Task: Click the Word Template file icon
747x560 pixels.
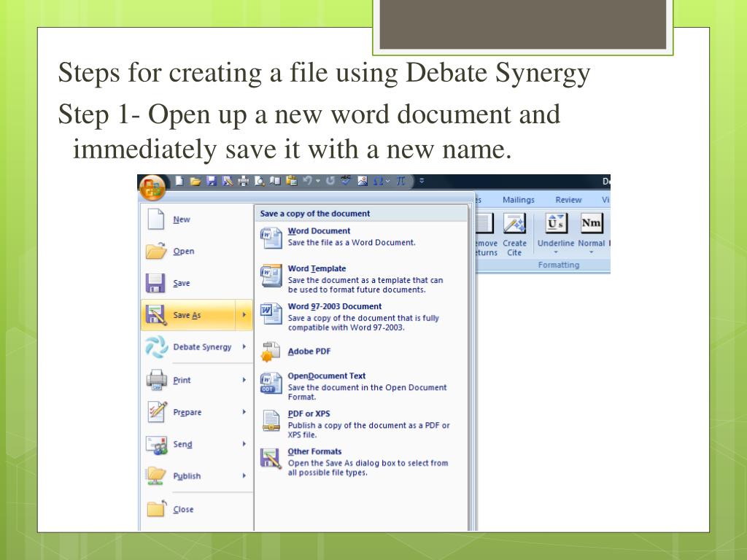Action: click(x=271, y=276)
